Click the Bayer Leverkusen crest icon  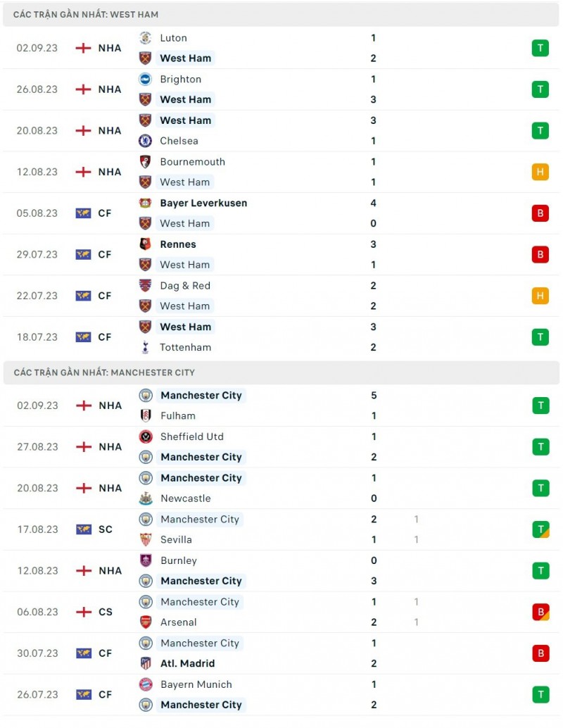click(x=146, y=203)
